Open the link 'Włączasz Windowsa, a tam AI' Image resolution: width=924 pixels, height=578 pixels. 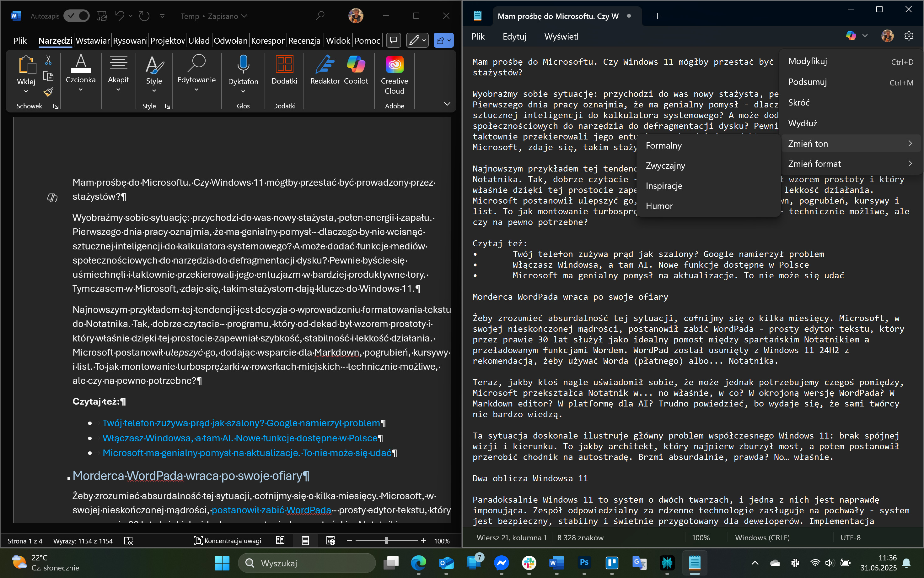coord(240,438)
